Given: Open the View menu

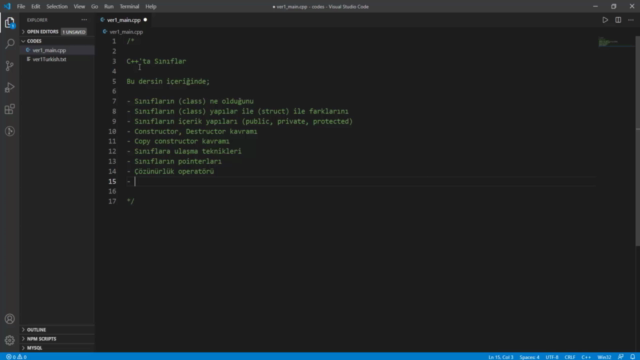Looking at the screenshot, I should point(79,7).
